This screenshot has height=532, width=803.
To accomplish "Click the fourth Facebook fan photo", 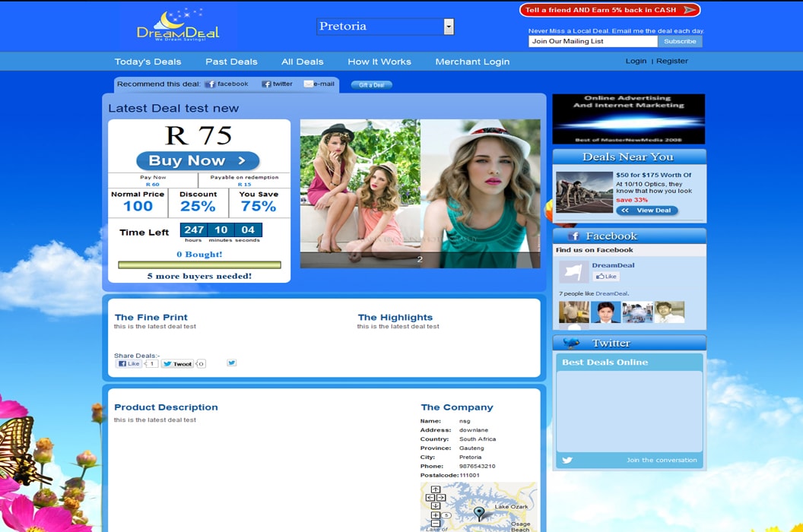I will (669, 312).
